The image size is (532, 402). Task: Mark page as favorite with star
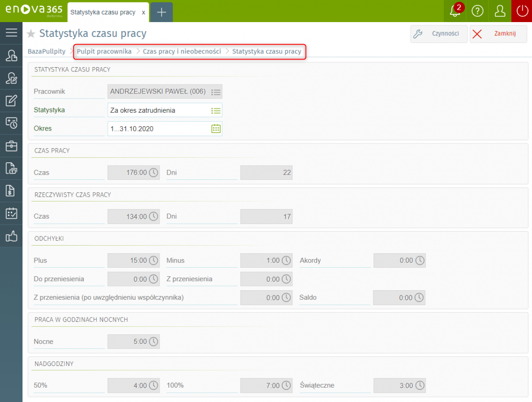pyautogui.click(x=31, y=34)
